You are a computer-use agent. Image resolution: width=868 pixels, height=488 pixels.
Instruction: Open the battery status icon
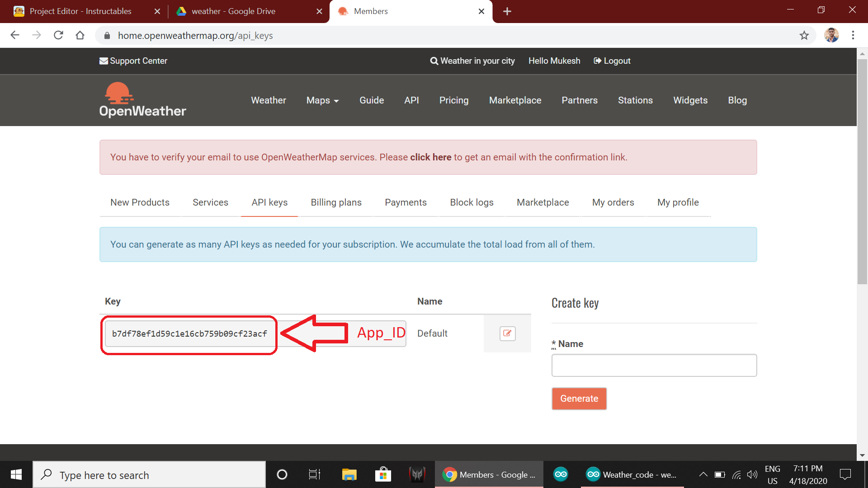coord(720,474)
